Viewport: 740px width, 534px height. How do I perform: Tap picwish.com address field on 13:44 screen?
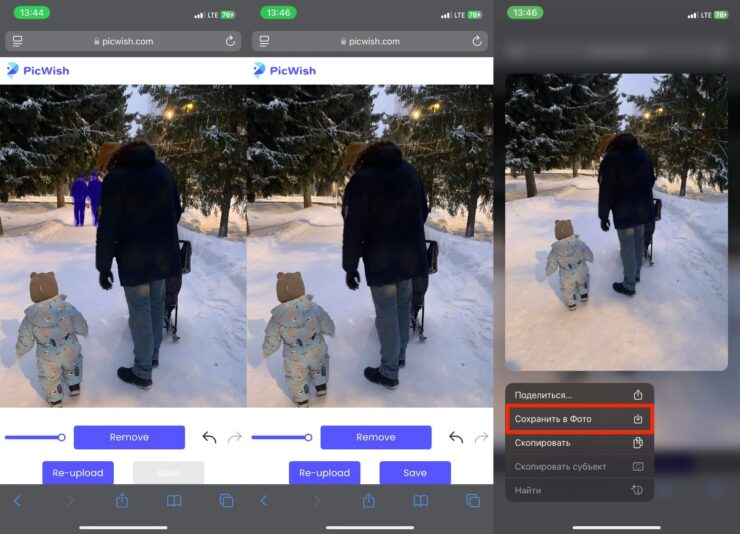point(123,41)
